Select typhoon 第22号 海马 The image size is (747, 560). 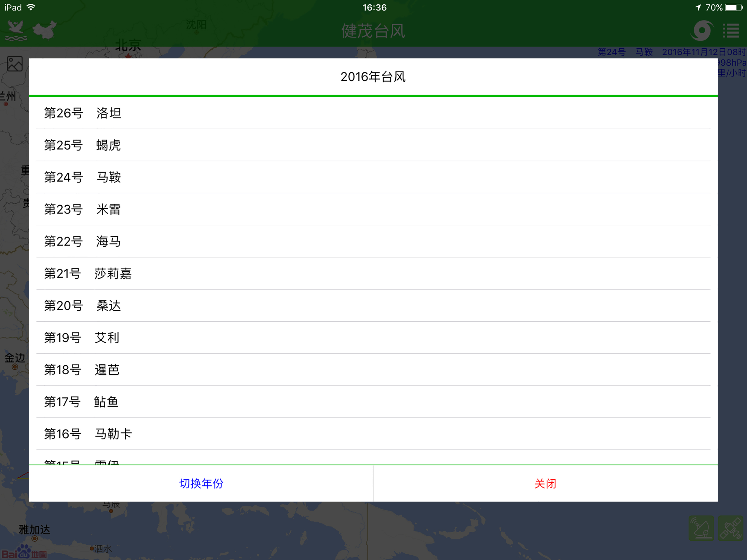pyautogui.click(x=373, y=241)
